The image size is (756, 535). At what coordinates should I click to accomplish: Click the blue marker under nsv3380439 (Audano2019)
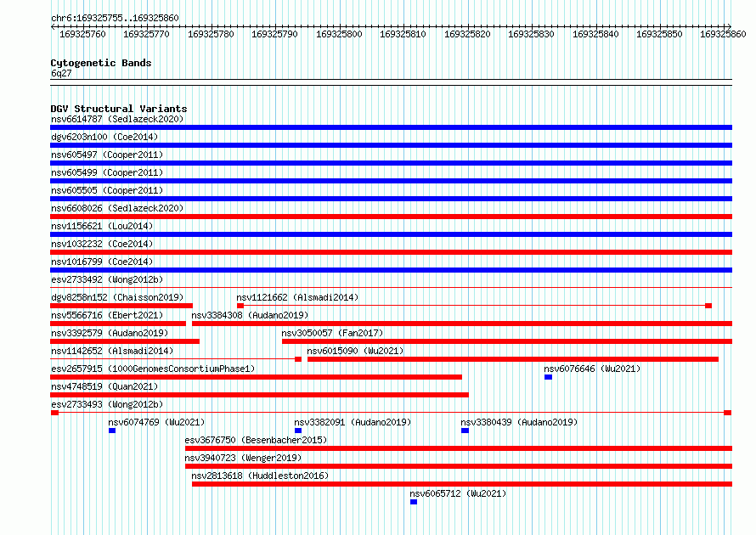tap(465, 431)
